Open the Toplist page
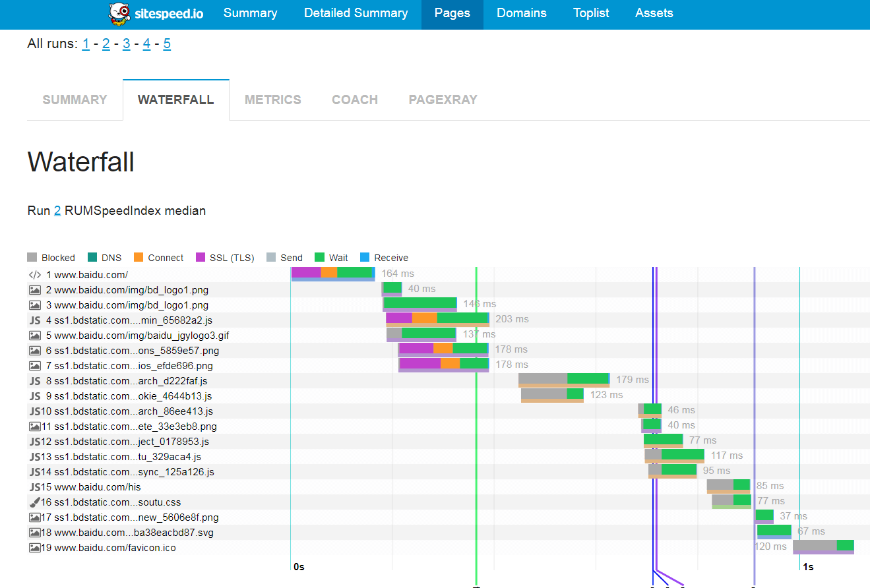 coord(591,13)
